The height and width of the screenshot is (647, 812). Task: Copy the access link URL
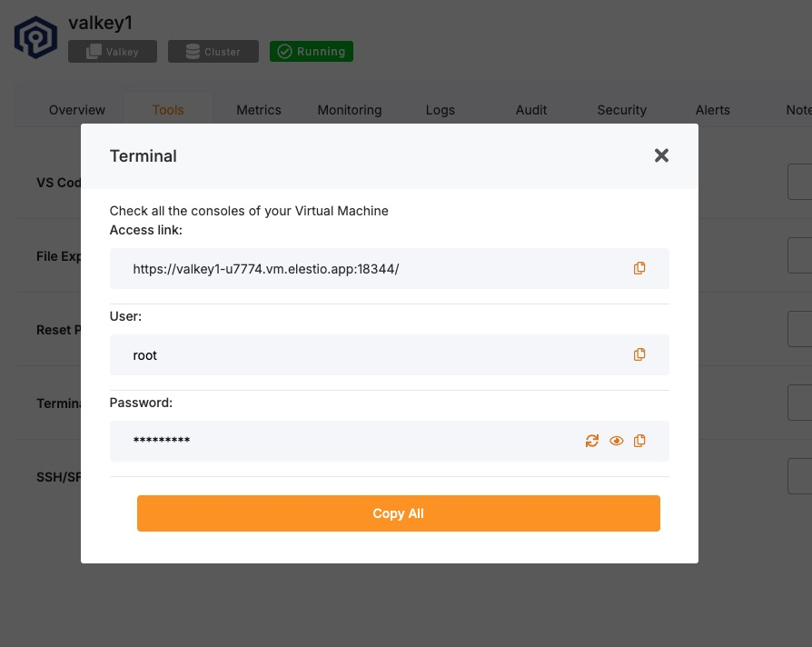click(x=639, y=268)
